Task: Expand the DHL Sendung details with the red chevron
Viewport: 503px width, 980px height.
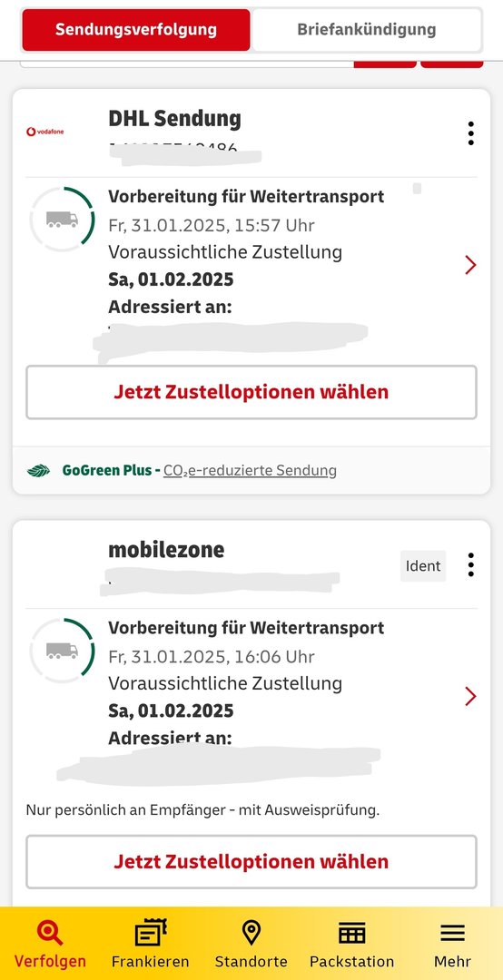Action: coord(470,265)
